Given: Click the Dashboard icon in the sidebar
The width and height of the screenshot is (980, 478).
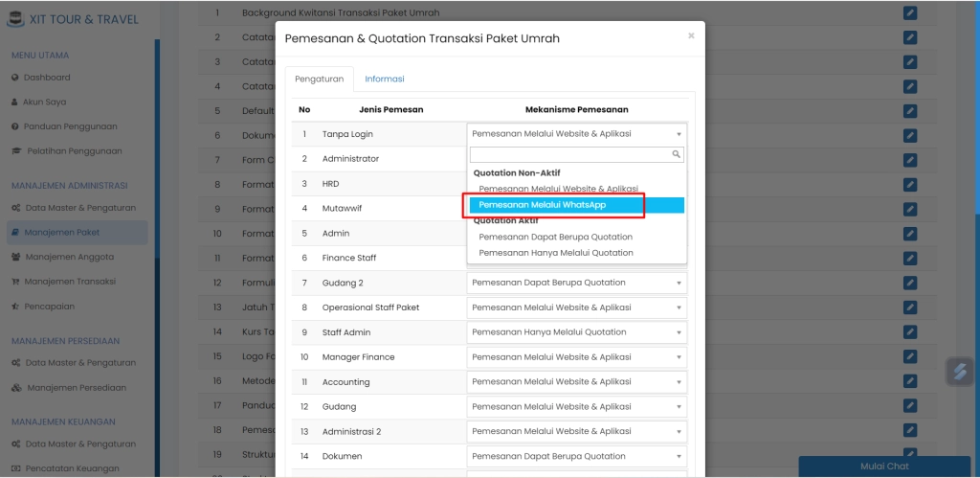Looking at the screenshot, I should [x=15, y=78].
